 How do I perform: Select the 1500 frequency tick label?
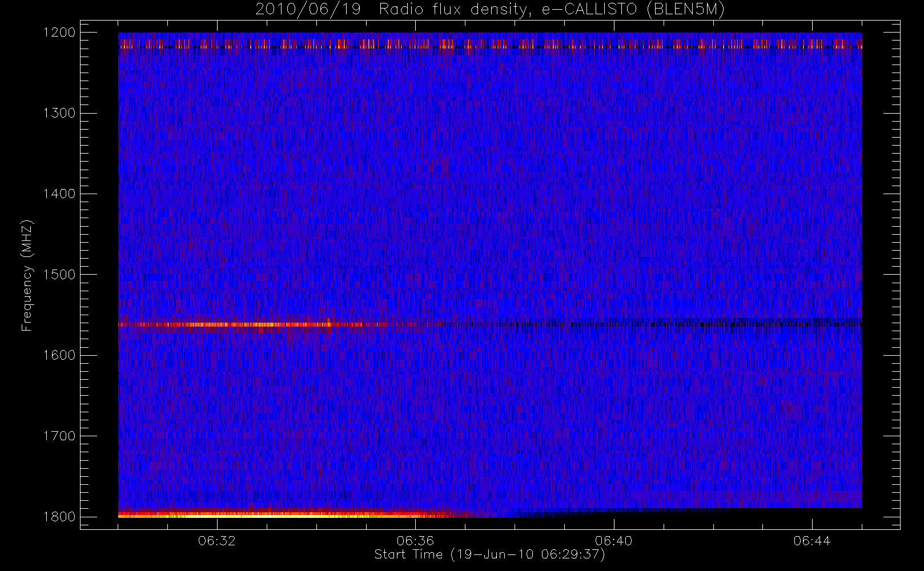(59, 275)
